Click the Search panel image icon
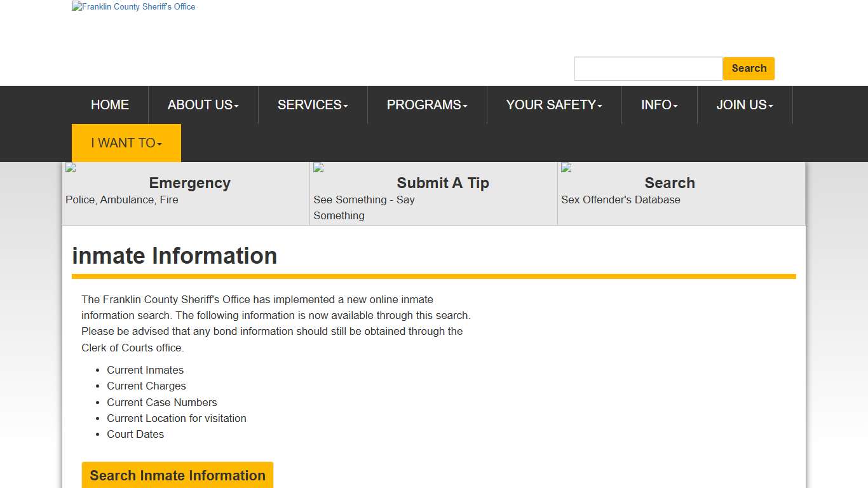The width and height of the screenshot is (868, 488). (566, 167)
